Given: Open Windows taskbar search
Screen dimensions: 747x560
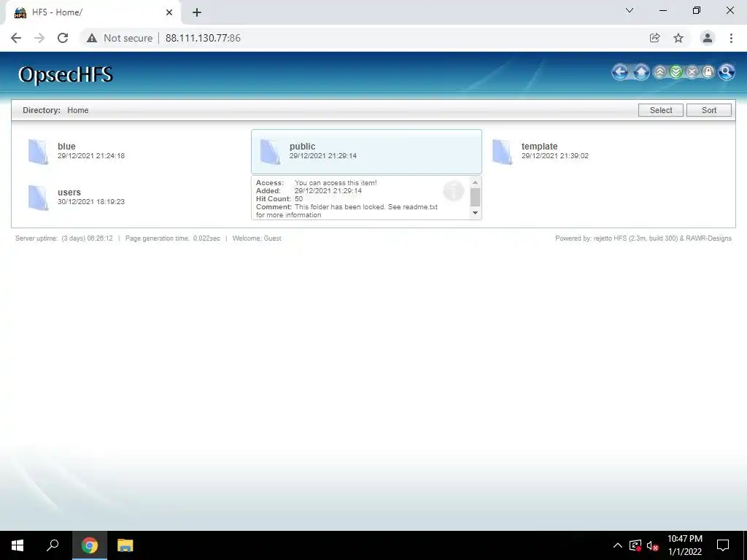Looking at the screenshot, I should coord(53,545).
